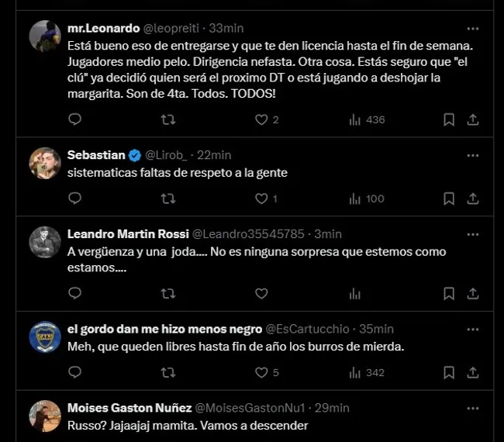
Task: Retweet el gordo dan's post
Action: click(167, 372)
